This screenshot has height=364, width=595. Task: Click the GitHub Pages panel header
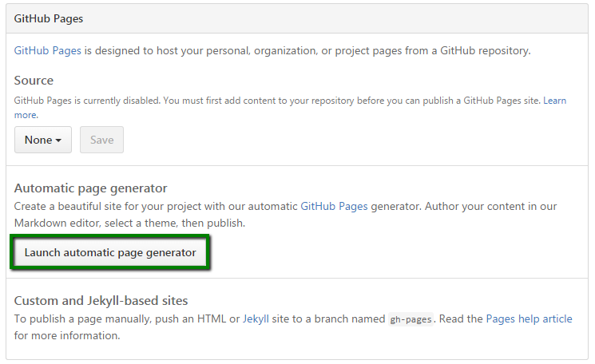coord(297,18)
